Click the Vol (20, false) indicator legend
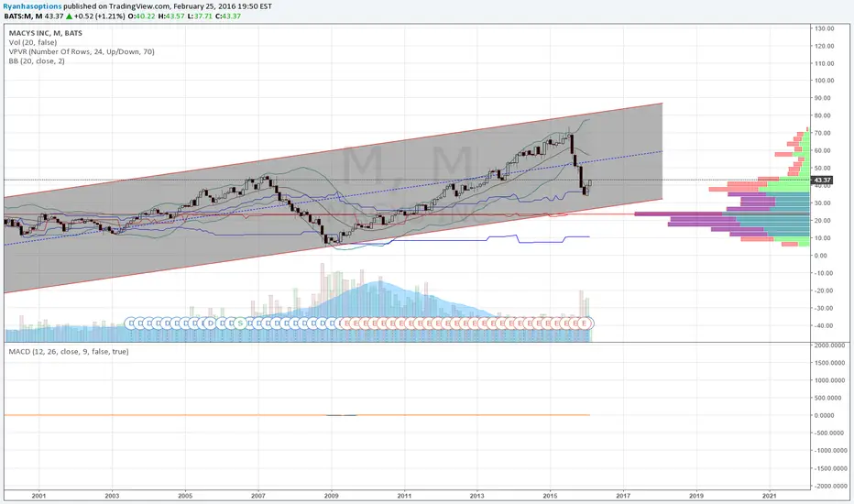The height and width of the screenshot is (504, 854). click(x=33, y=42)
